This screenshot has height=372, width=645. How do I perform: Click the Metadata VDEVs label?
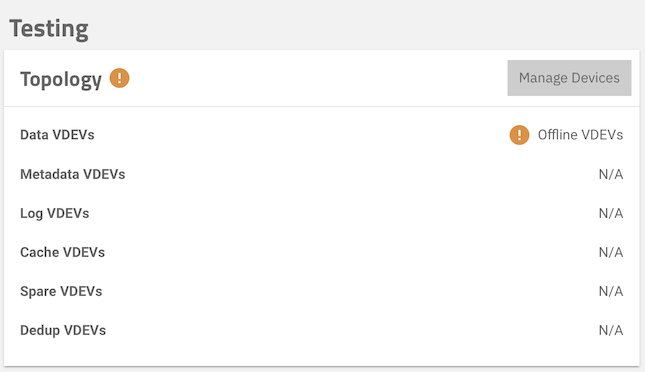72,174
